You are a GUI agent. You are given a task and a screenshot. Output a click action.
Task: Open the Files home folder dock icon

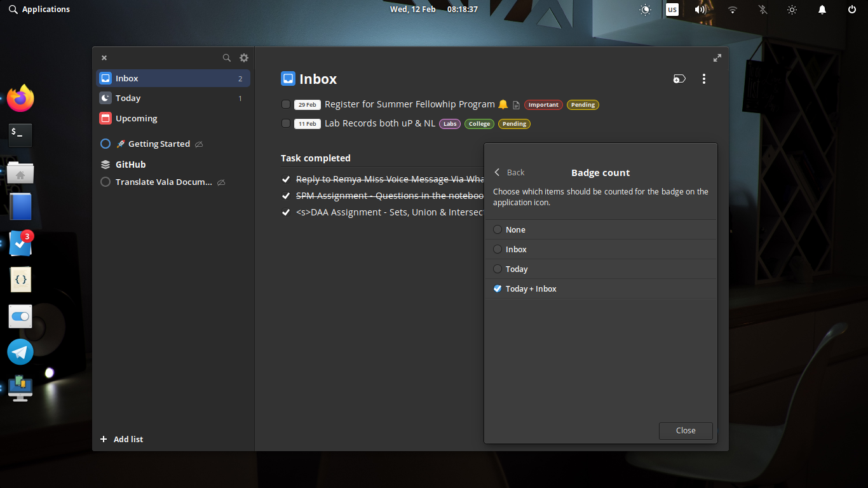[20, 172]
